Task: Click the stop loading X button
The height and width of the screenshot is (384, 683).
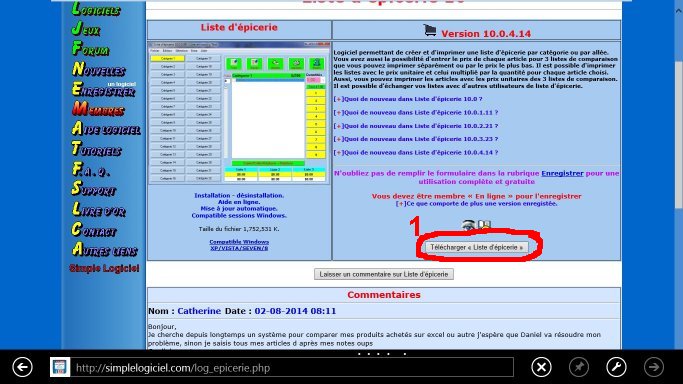Action: (541, 367)
